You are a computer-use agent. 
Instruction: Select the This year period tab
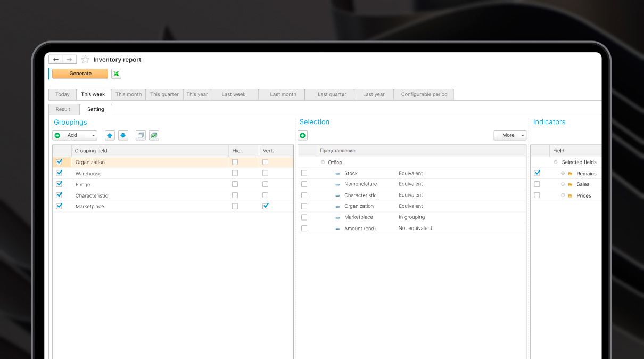(x=197, y=94)
